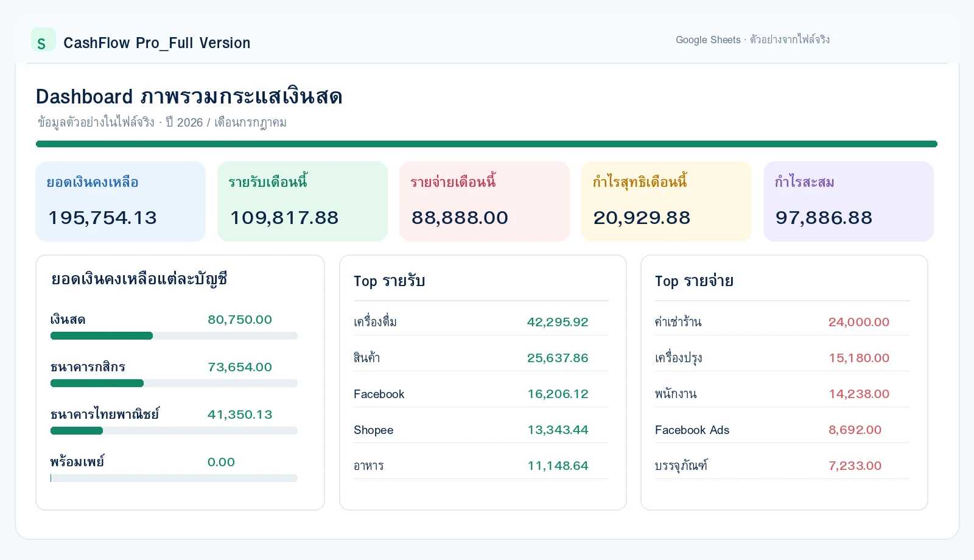Click the value 97,886.88
Screen dimensions: 974x560
(x=824, y=217)
